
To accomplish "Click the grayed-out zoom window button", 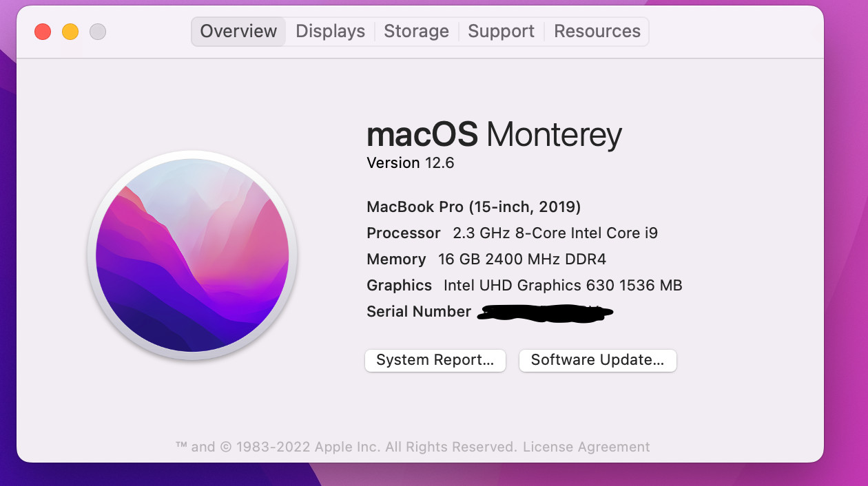I will coord(98,32).
